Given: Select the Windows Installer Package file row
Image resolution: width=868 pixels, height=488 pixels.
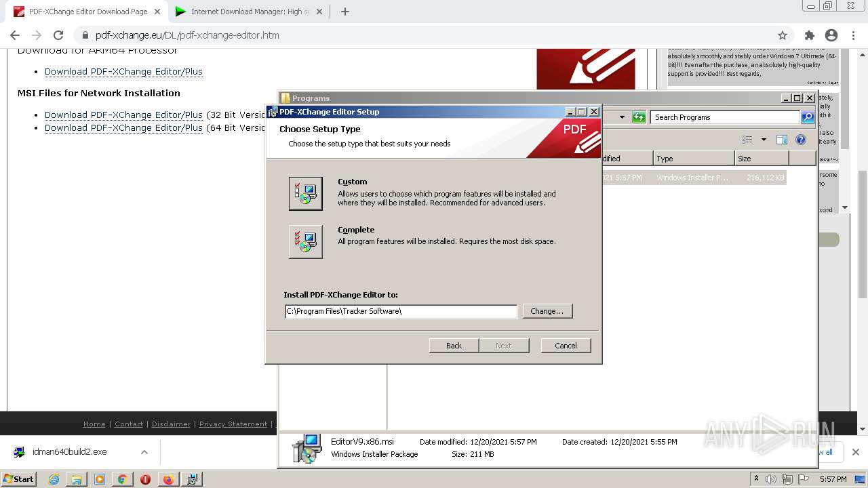Looking at the screenshot, I should pos(693,178).
